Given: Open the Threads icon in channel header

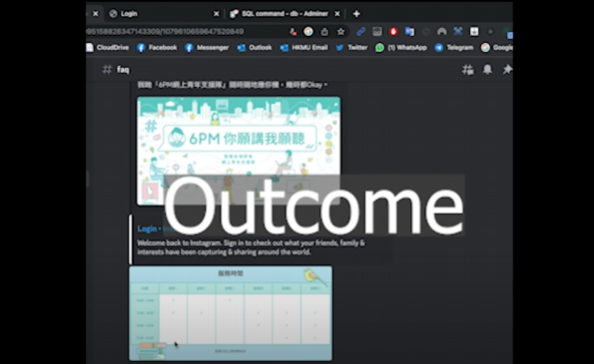Looking at the screenshot, I should [468, 70].
